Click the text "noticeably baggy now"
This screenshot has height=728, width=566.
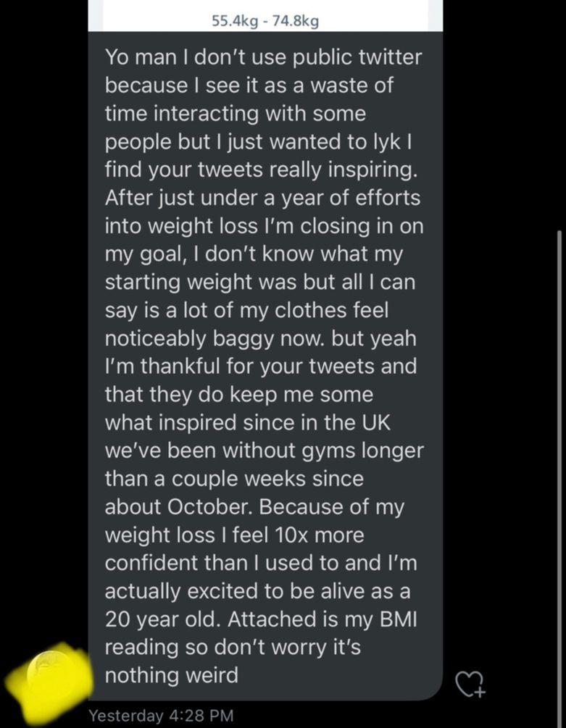pos(217,338)
